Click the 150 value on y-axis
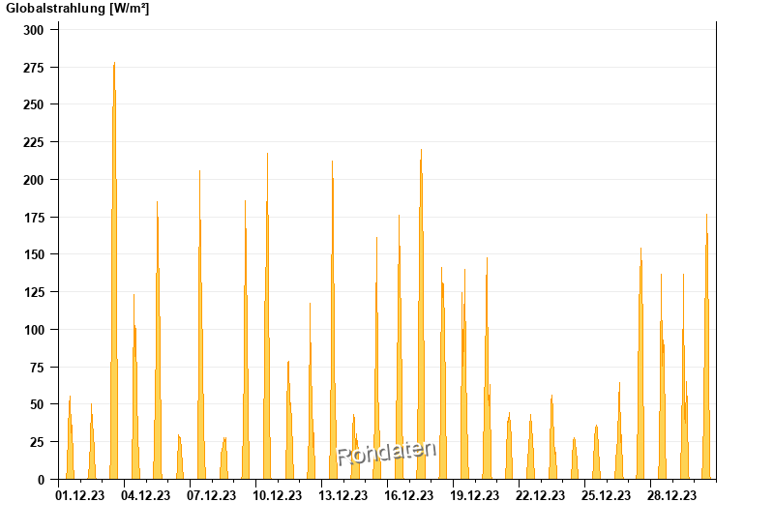Image resolution: width=774 pixels, height=532 pixels. pos(34,254)
